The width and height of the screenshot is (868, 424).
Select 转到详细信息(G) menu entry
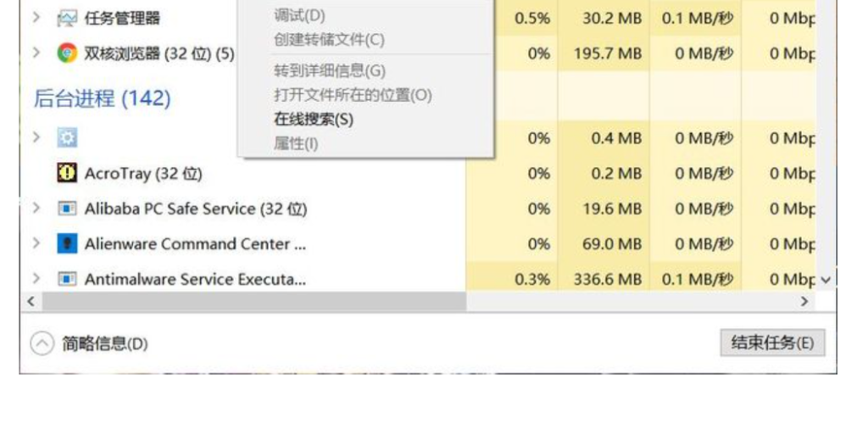coord(330,71)
